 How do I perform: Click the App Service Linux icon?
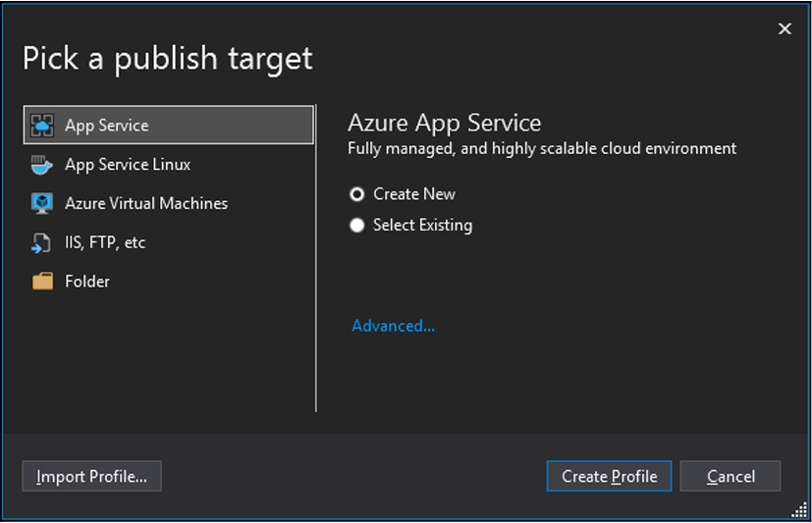point(42,165)
